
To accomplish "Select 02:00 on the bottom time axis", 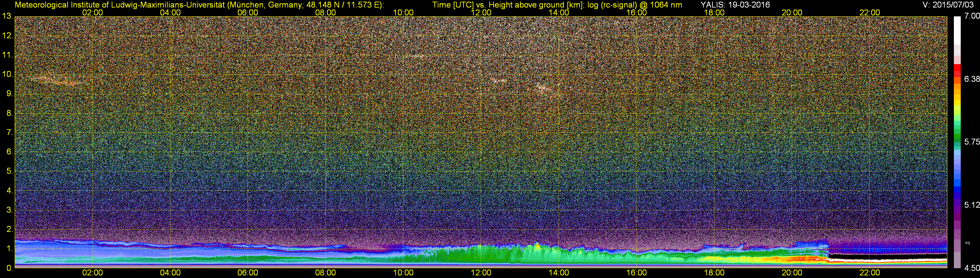I will tap(92, 273).
